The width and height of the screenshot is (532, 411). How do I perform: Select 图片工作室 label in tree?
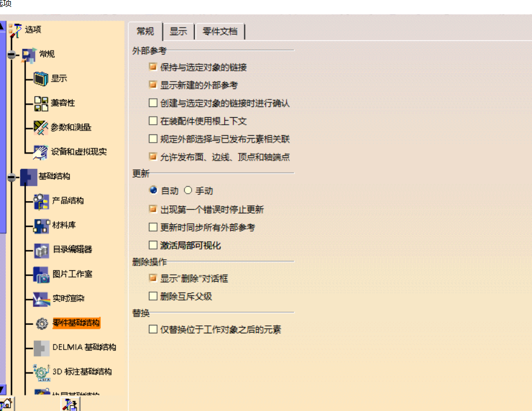pyautogui.click(x=72, y=274)
